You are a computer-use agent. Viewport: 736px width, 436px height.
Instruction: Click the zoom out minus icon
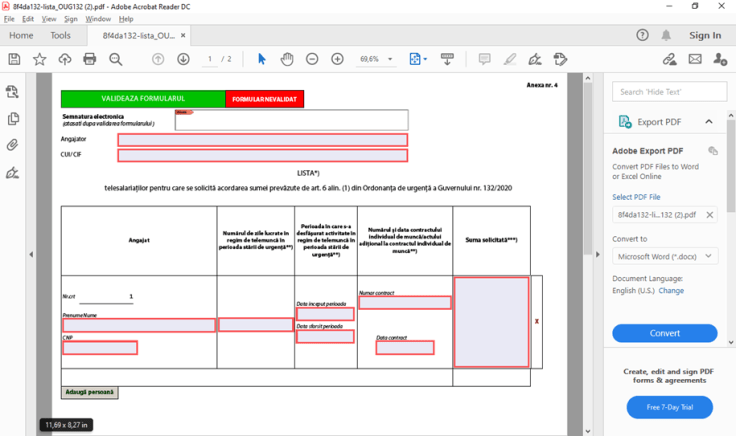pos(311,59)
